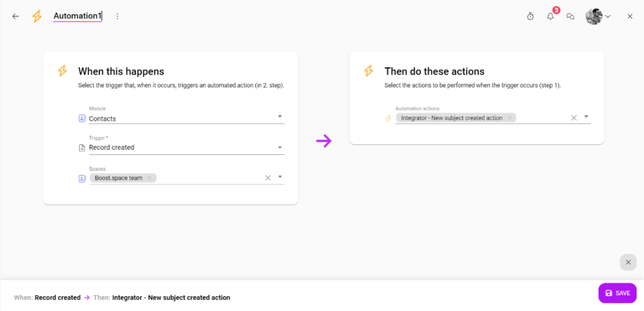Close the automation editor with top X
Screen dimensions: 644x311
[x=630, y=16]
